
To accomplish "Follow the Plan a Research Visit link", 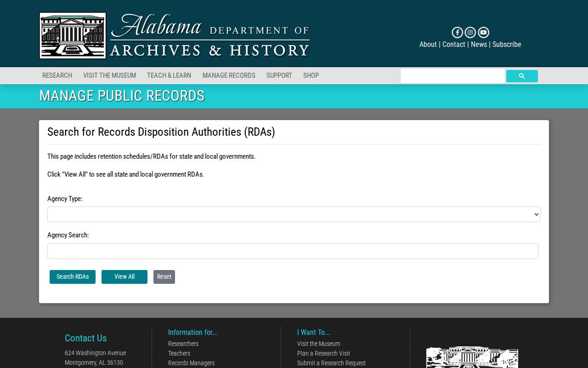I will 323,353.
